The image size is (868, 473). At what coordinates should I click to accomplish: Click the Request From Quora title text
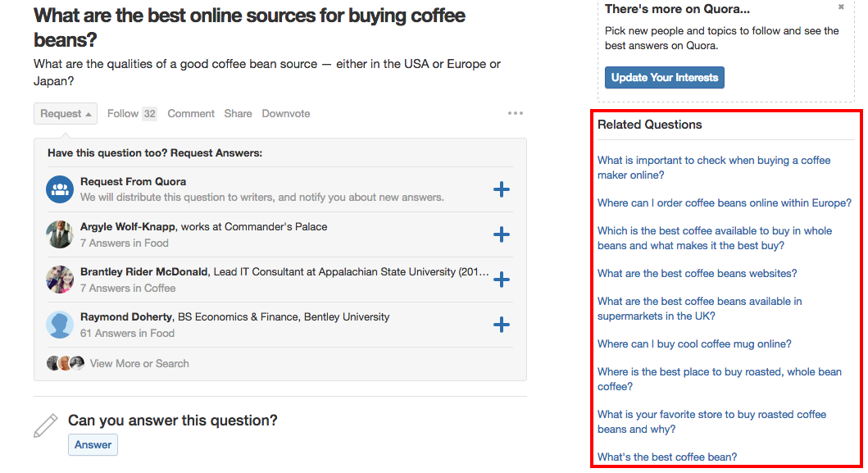[x=133, y=182]
